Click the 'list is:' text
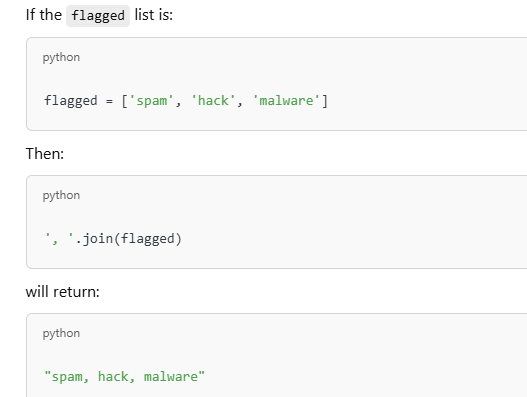Image resolution: width=527 pixels, height=397 pixels. (154, 15)
